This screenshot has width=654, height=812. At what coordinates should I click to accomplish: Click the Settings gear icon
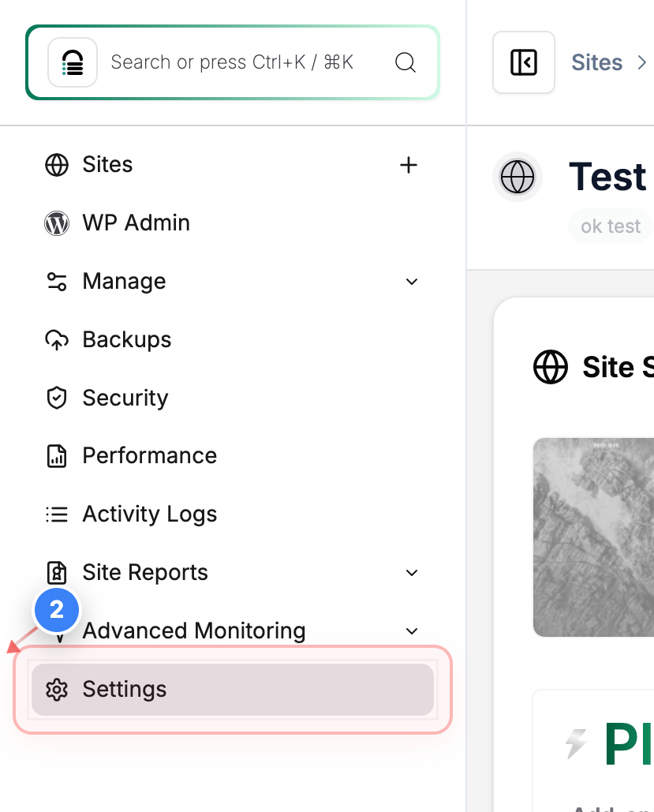(58, 689)
